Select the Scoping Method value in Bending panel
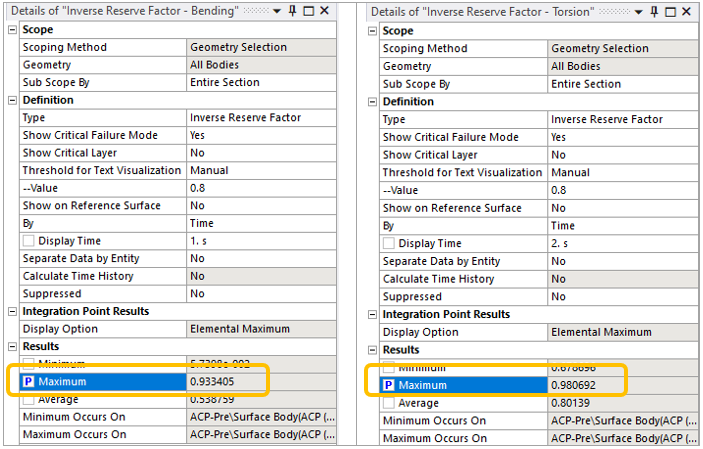The width and height of the screenshot is (703, 449). (258, 47)
